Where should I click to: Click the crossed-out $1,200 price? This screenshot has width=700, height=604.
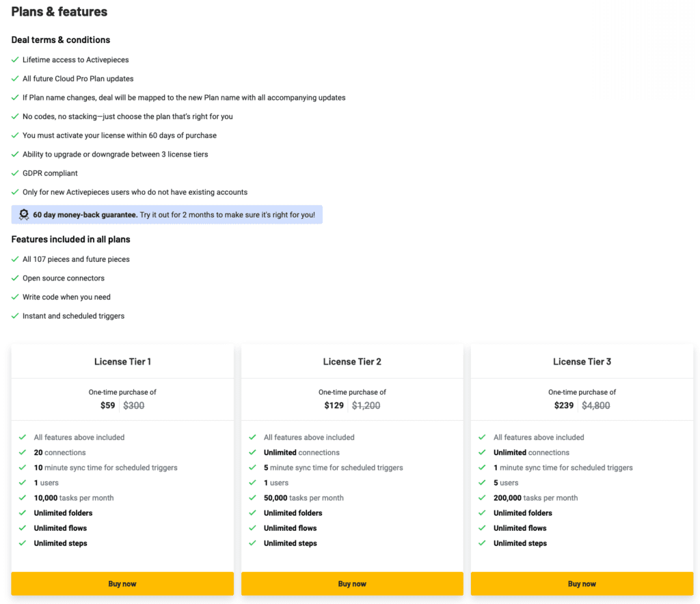pyautogui.click(x=366, y=405)
